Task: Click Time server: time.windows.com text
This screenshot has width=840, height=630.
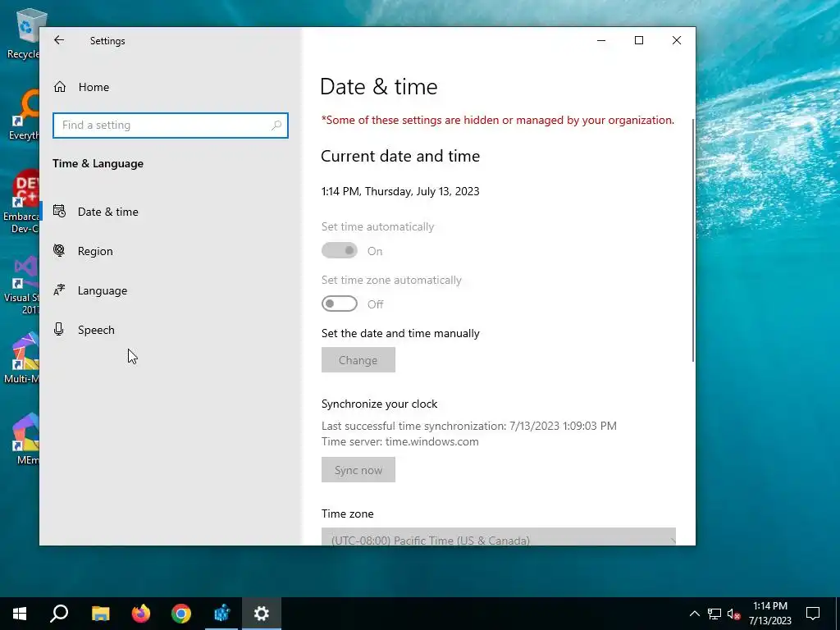Action: tap(399, 441)
